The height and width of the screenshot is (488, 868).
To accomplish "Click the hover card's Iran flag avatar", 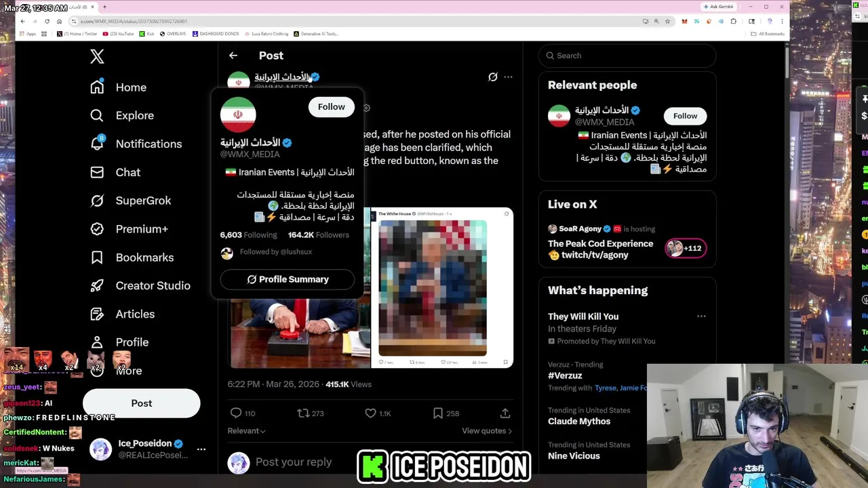I will [x=238, y=115].
